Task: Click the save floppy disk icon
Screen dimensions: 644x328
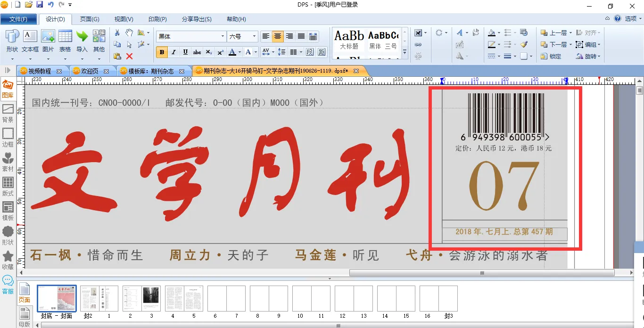Action: [40, 5]
